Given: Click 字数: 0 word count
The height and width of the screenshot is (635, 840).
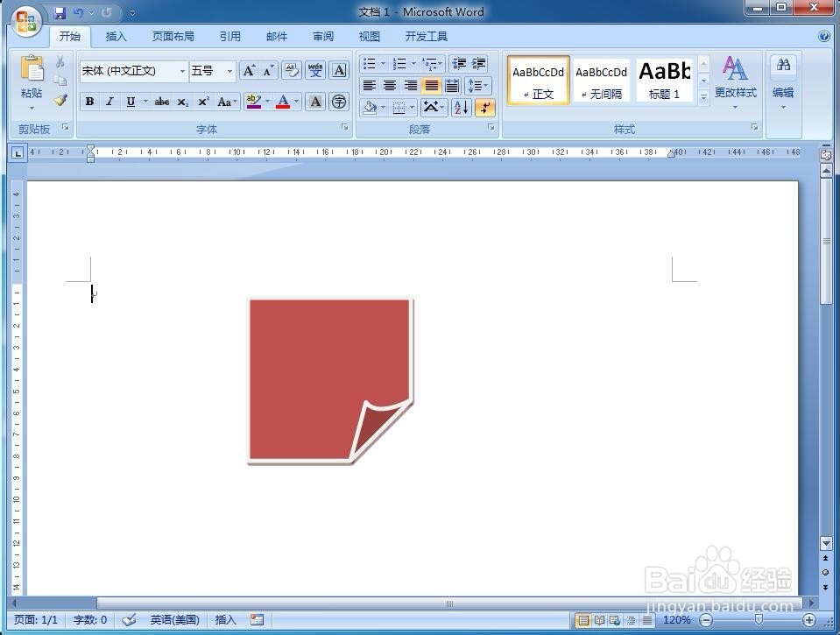Looking at the screenshot, I should coord(90,620).
